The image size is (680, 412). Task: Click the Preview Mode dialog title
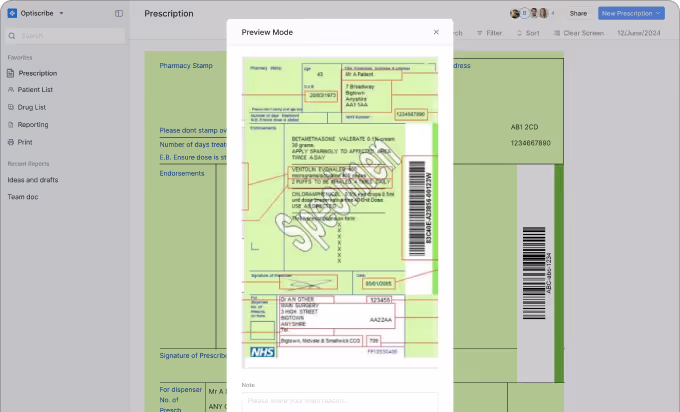click(267, 32)
